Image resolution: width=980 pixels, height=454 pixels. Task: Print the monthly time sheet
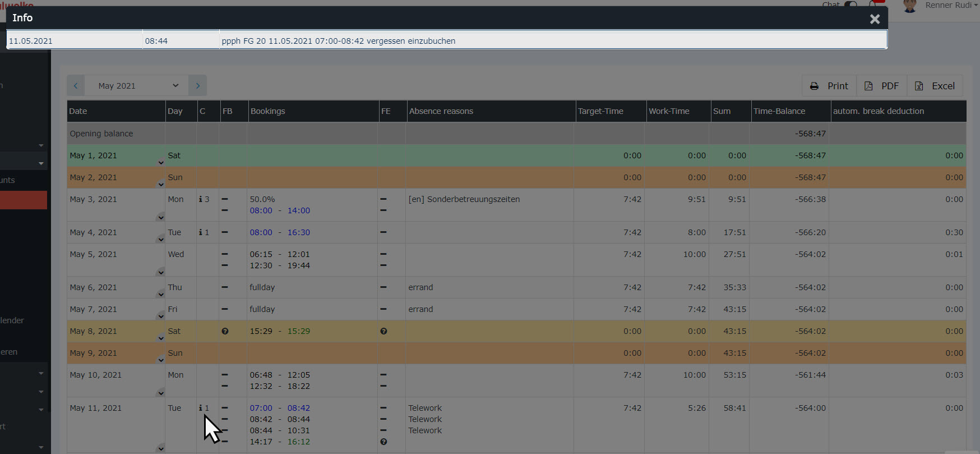(829, 86)
